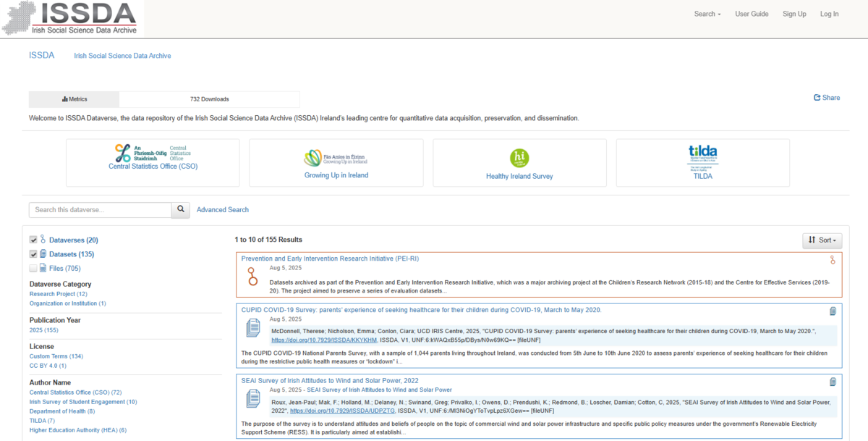Open Growing Up in Ireland text link

(336, 175)
